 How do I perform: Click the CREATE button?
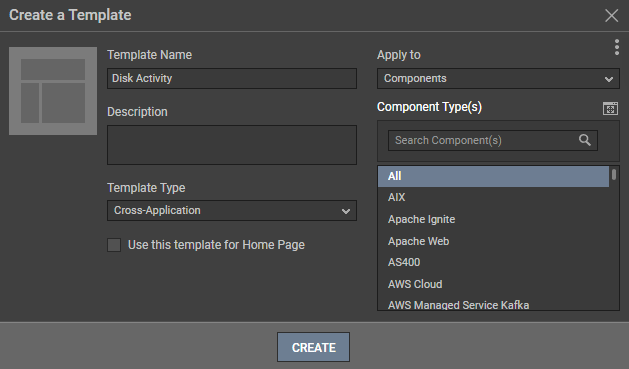[313, 347]
